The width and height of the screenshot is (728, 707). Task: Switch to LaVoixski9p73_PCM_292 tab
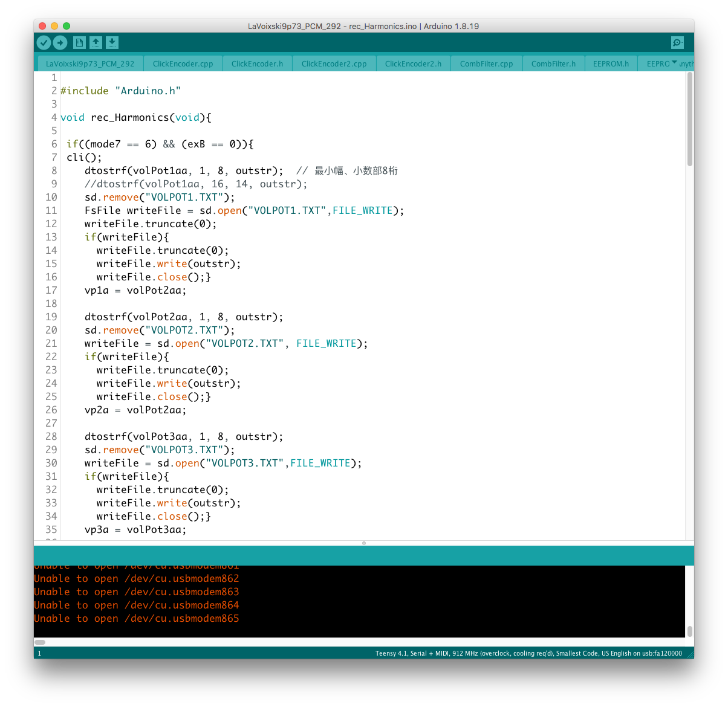[x=90, y=63]
